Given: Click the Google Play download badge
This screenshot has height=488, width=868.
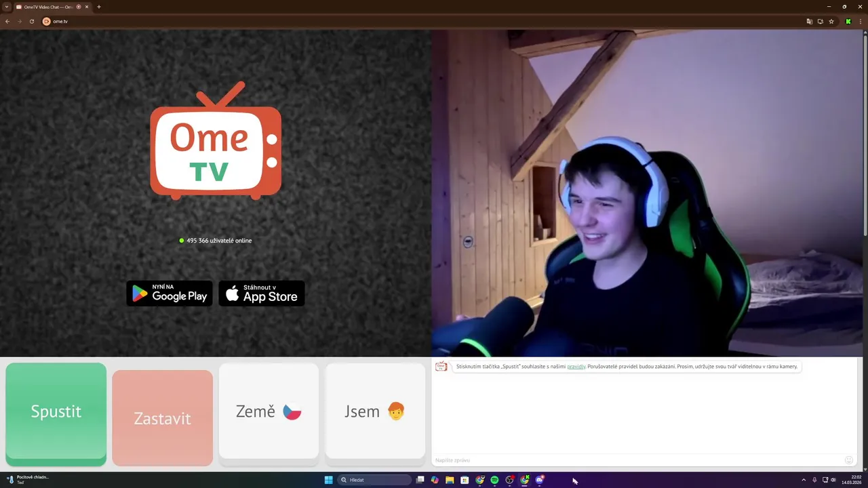Looking at the screenshot, I should [170, 293].
